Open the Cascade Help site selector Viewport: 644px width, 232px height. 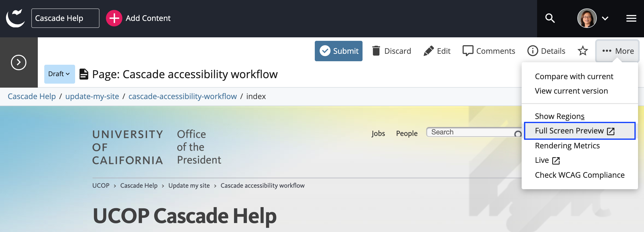[x=65, y=18]
